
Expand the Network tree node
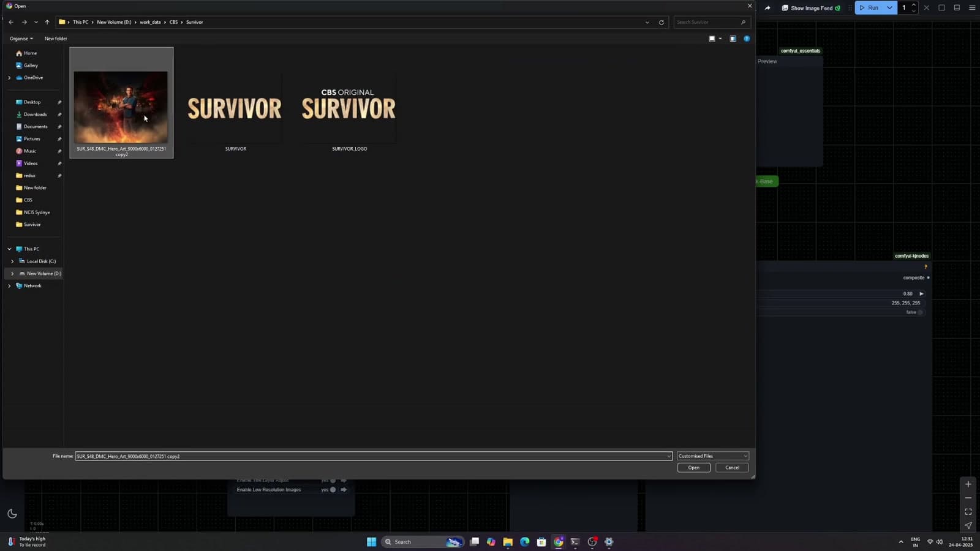(9, 286)
